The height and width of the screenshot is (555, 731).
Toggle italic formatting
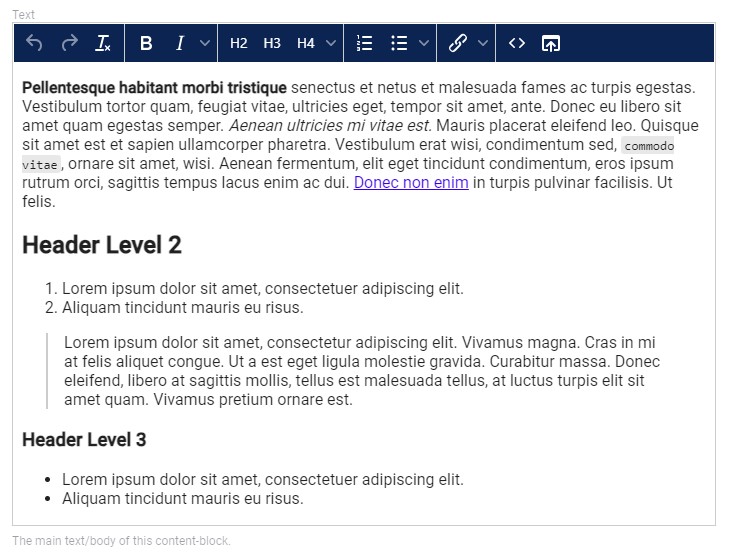[180, 43]
